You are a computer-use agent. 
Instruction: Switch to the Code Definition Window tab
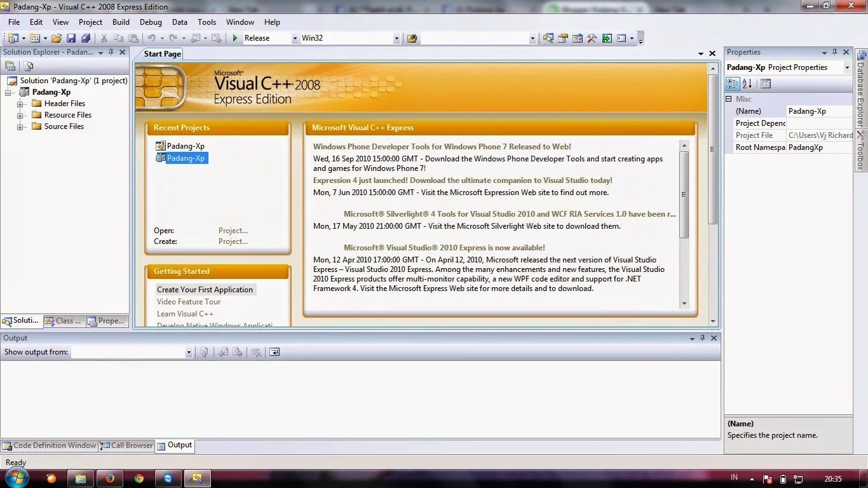49,445
